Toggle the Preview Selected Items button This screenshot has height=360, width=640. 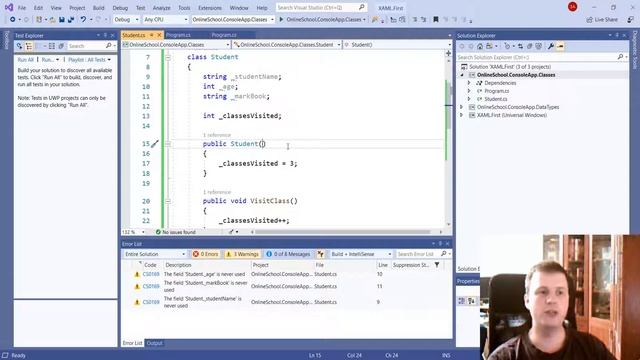560,46
